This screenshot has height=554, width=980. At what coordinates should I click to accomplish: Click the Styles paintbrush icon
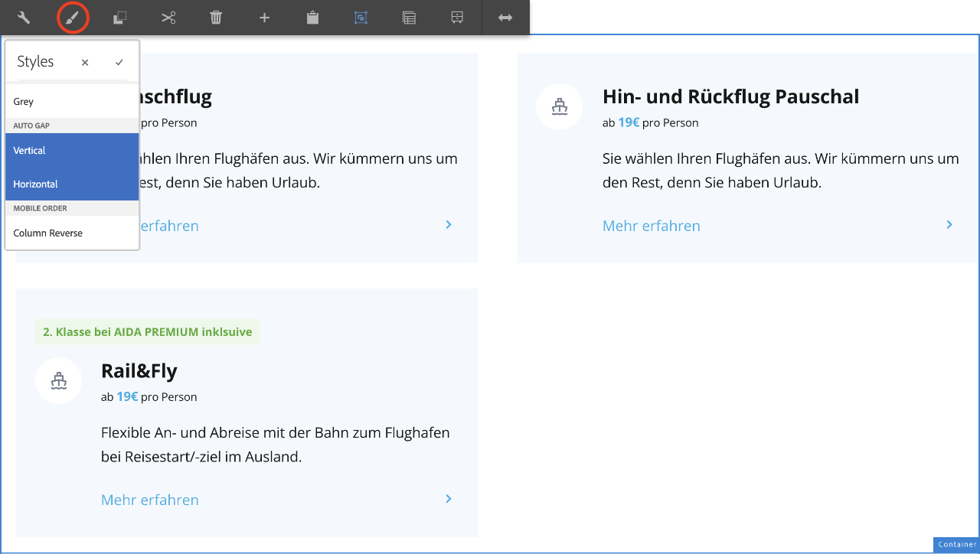coord(73,18)
